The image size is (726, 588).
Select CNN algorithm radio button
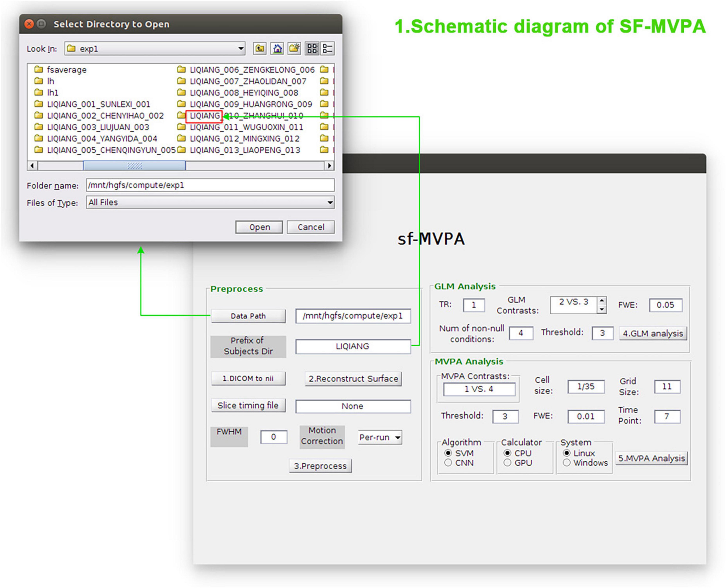pyautogui.click(x=448, y=463)
